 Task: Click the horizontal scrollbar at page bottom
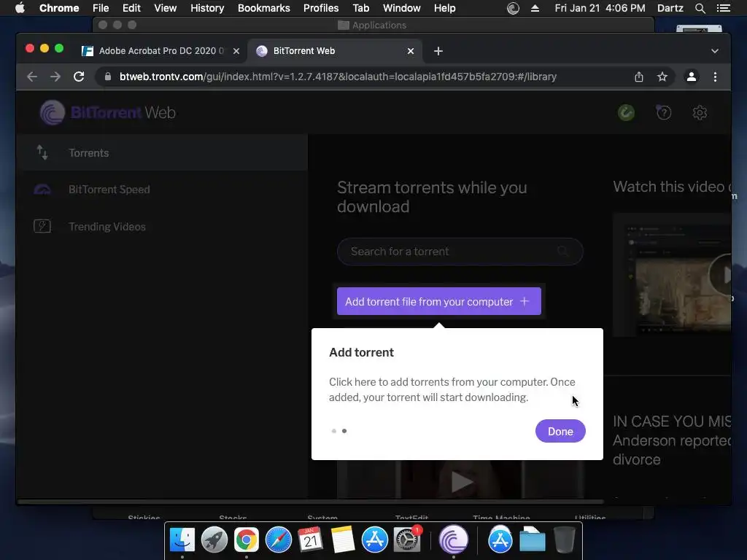(311, 502)
